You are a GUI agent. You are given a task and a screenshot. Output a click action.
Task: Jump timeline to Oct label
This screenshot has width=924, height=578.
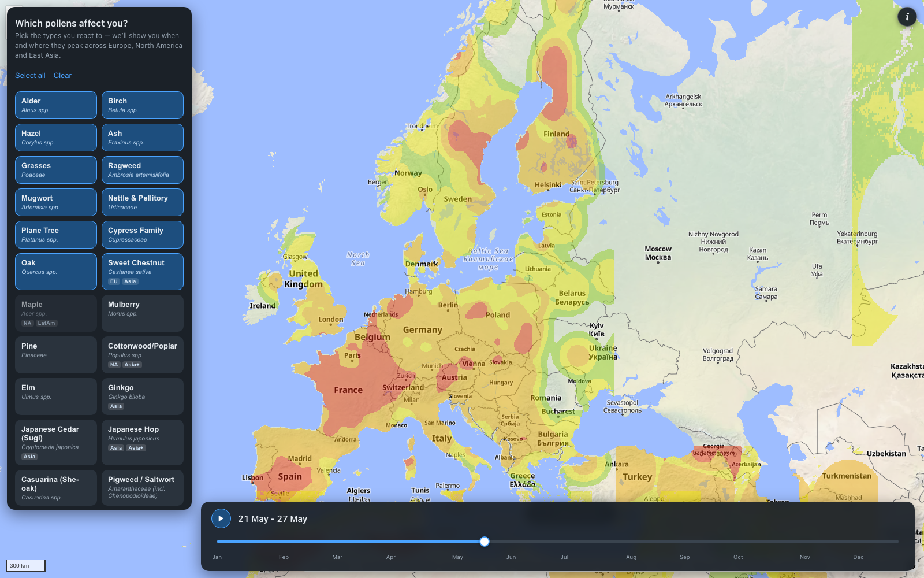(738, 557)
